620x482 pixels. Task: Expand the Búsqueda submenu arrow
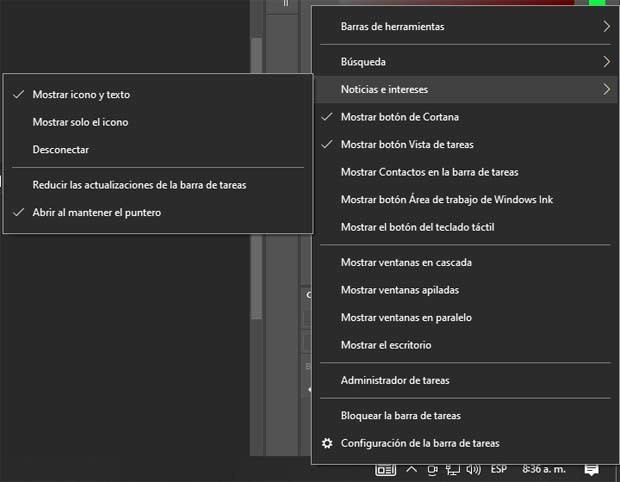tap(607, 62)
